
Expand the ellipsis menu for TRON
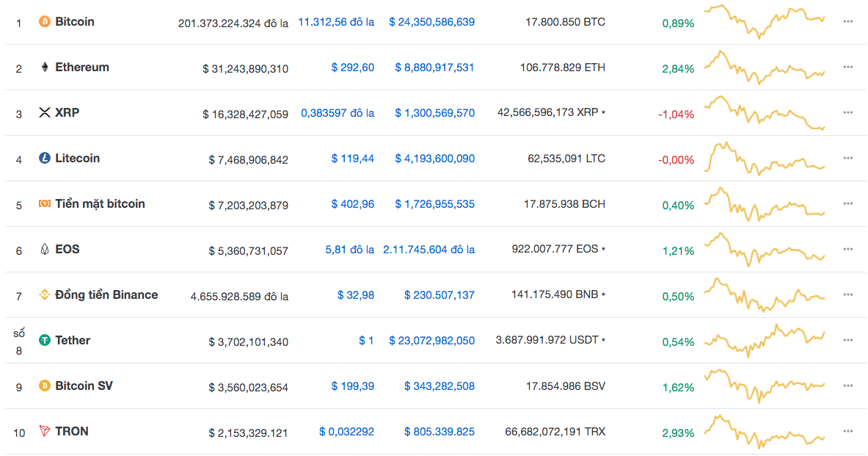pyautogui.click(x=848, y=432)
